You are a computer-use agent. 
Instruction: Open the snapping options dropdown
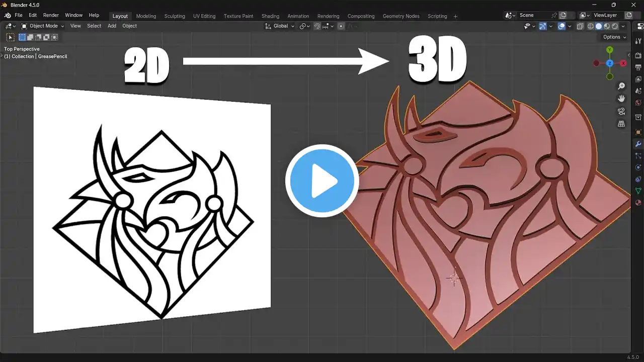pos(328,26)
